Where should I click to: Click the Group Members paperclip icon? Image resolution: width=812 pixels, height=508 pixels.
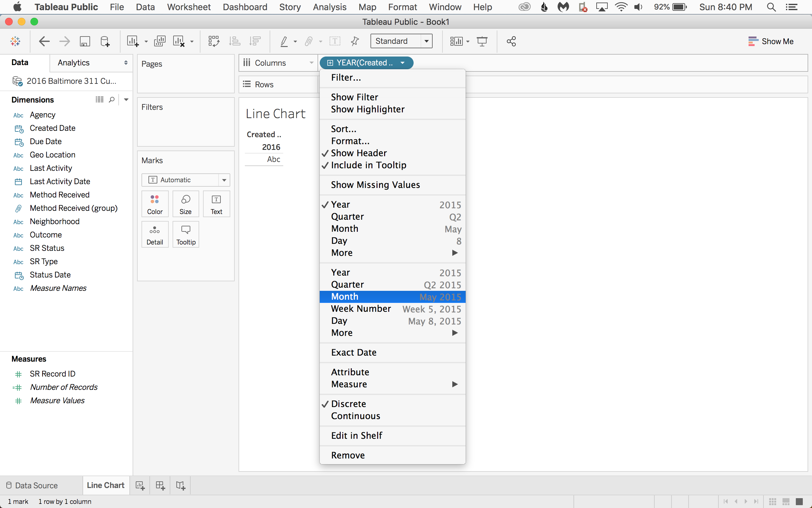tap(309, 41)
